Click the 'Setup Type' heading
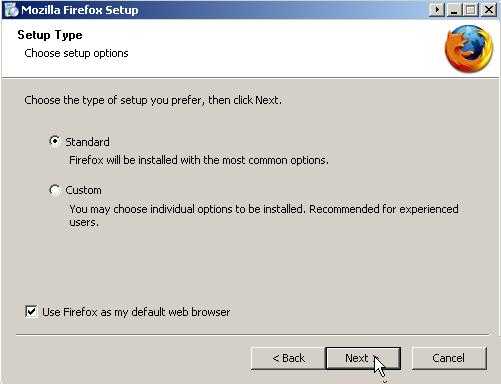501x384 pixels. (x=50, y=35)
